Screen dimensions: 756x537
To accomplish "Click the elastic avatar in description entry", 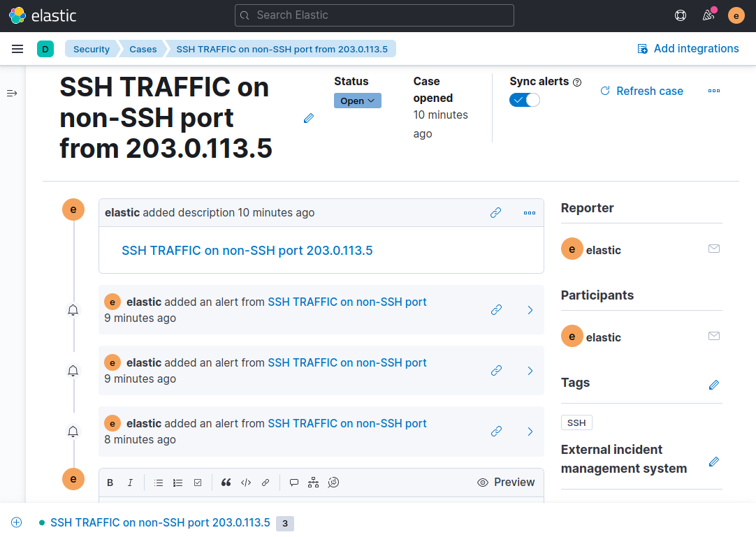I will [73, 209].
